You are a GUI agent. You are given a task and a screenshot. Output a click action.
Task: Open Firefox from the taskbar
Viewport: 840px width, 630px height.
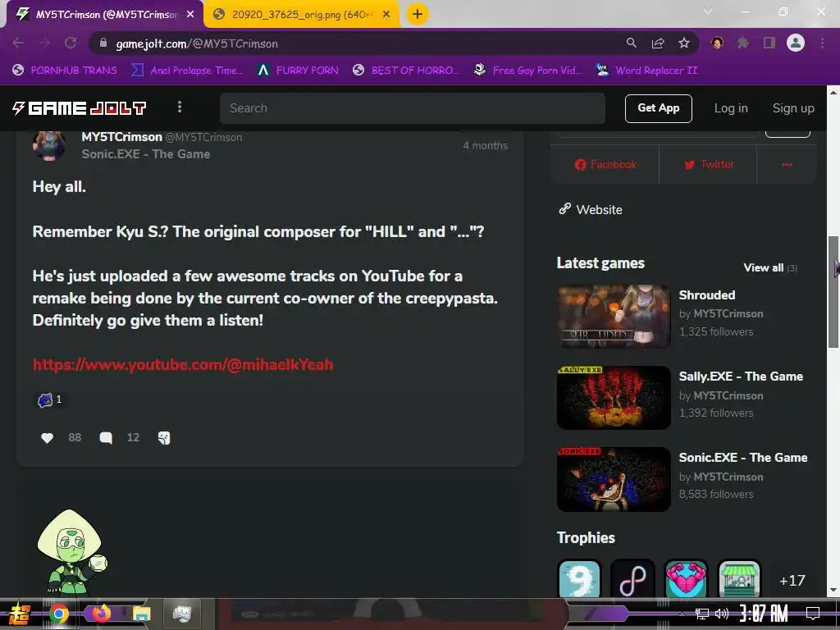pos(101,614)
